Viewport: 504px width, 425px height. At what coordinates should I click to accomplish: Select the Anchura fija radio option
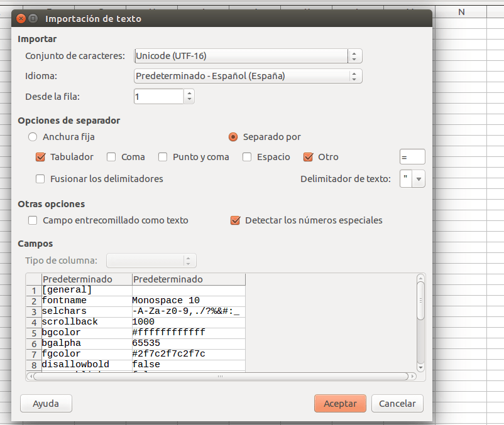click(x=33, y=136)
